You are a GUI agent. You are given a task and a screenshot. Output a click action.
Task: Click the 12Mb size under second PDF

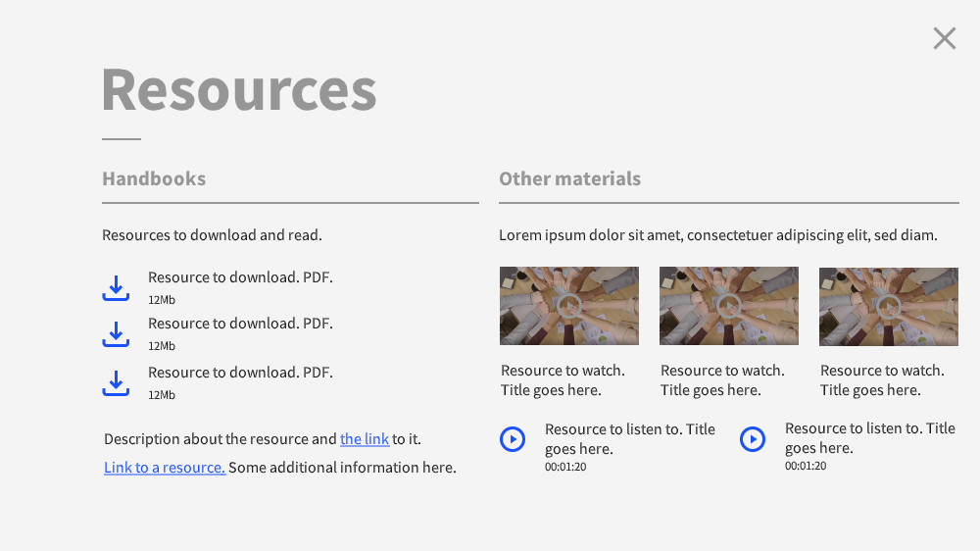pyautogui.click(x=162, y=346)
